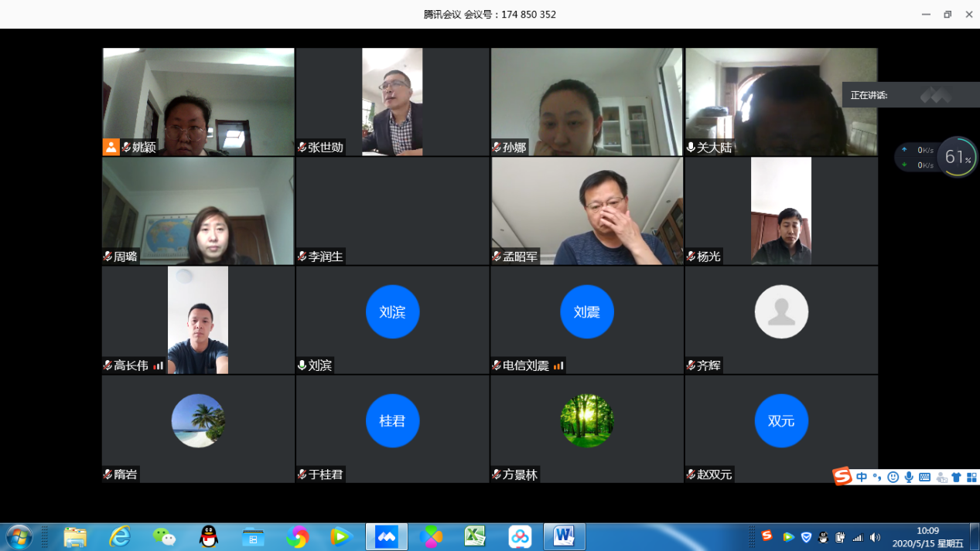Click the muted mic icon beside 方景林
Image resolution: width=980 pixels, height=551 pixels.
pos(497,474)
